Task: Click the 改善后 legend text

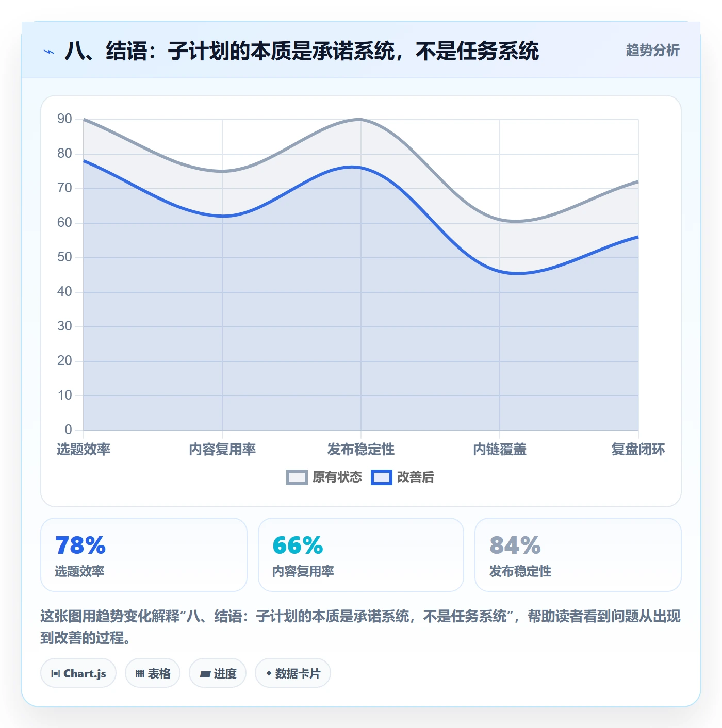Action: [415, 477]
